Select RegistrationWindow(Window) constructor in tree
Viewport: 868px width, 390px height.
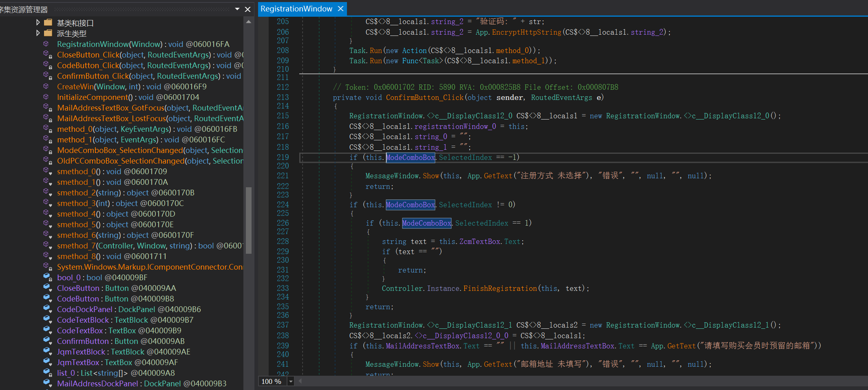pyautogui.click(x=143, y=44)
